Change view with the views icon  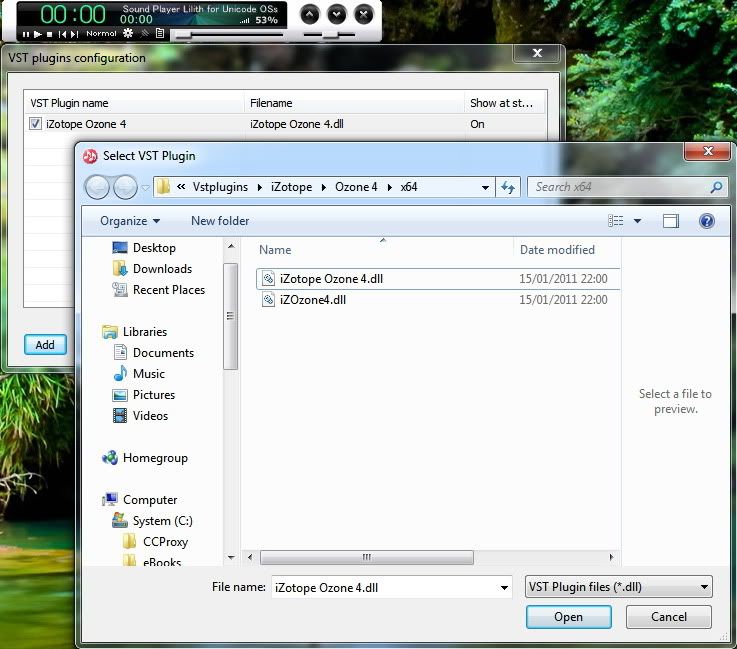[x=616, y=220]
